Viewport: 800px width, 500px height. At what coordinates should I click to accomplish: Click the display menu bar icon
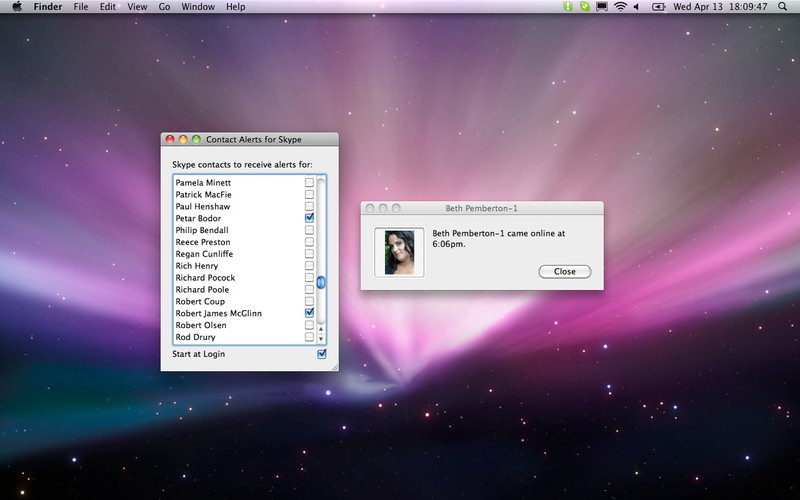[x=602, y=7]
